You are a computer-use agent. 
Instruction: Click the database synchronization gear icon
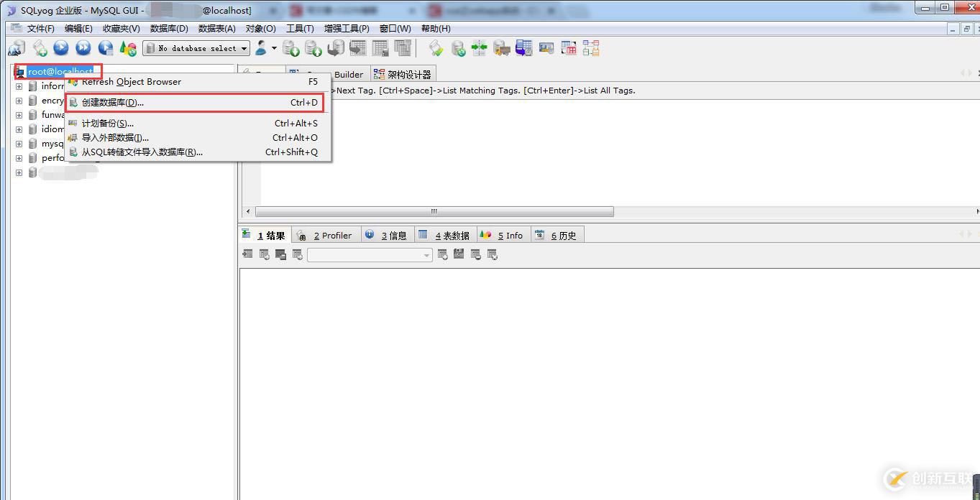pos(458,48)
